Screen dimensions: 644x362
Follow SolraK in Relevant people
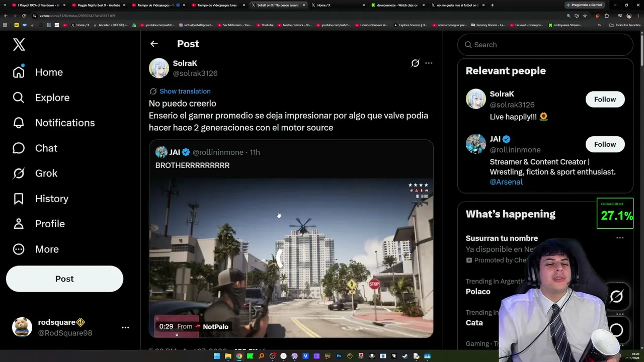[x=605, y=100]
